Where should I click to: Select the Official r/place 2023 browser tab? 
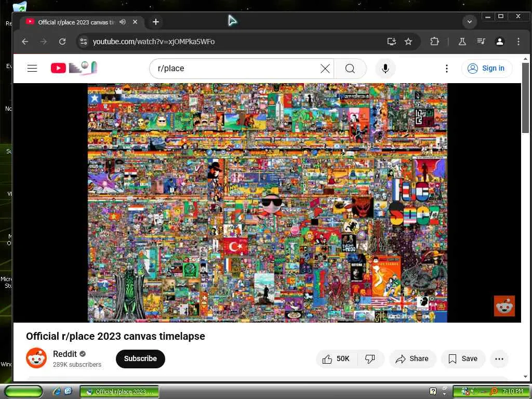83,22
